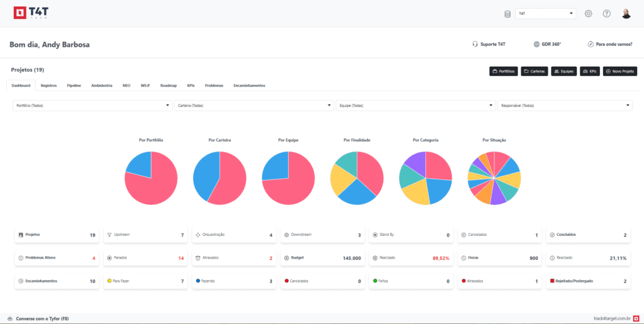This screenshot has height=324, width=644.
Task: Click the Para onde vamos compass link
Action: coord(609,44)
